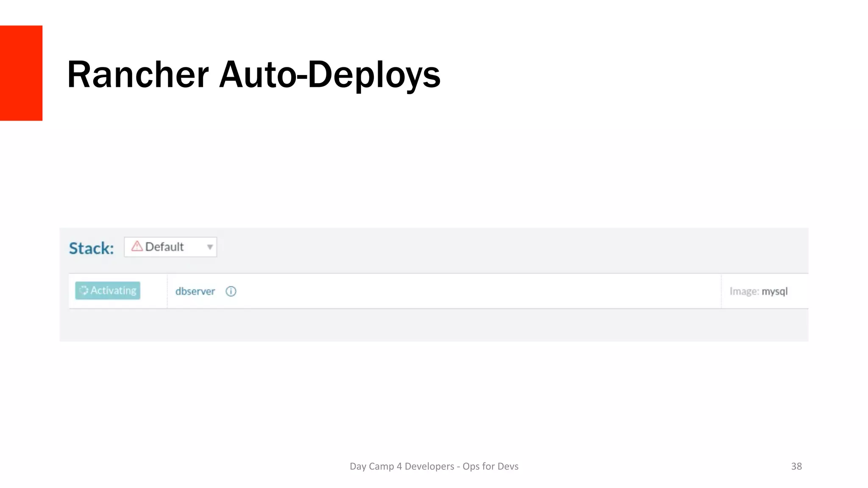Click footer 'Day Camp 4 Developers - Ops for Devs'
This screenshot has height=488, width=868.
point(434,466)
